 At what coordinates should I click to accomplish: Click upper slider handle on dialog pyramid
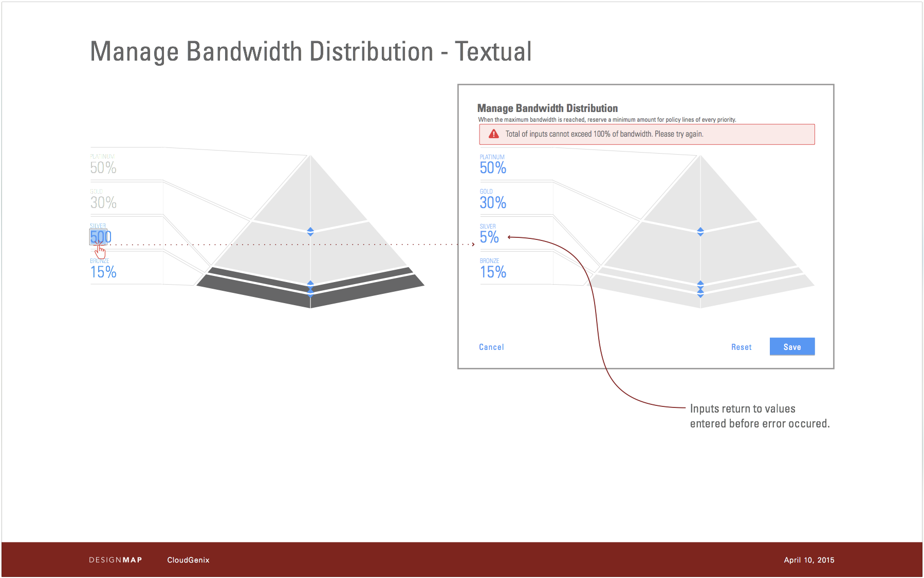700,232
